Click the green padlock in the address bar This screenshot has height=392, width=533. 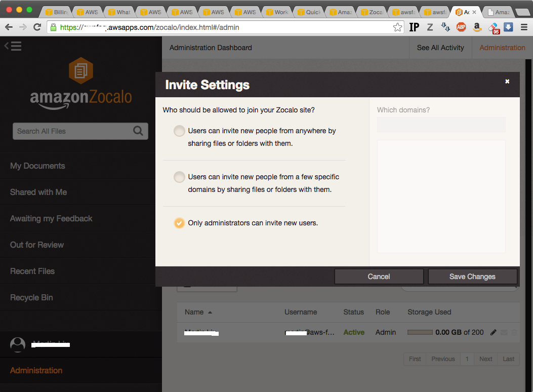(x=53, y=27)
